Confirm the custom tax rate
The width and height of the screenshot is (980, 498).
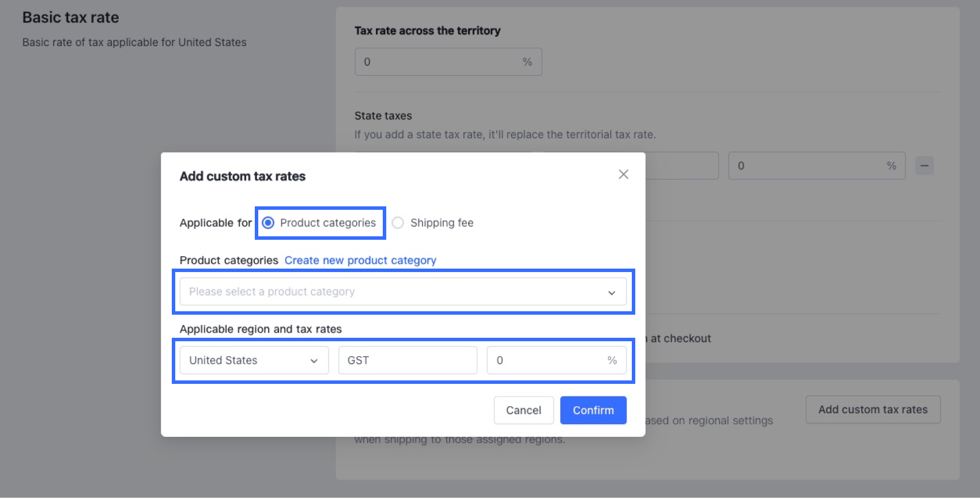point(593,410)
